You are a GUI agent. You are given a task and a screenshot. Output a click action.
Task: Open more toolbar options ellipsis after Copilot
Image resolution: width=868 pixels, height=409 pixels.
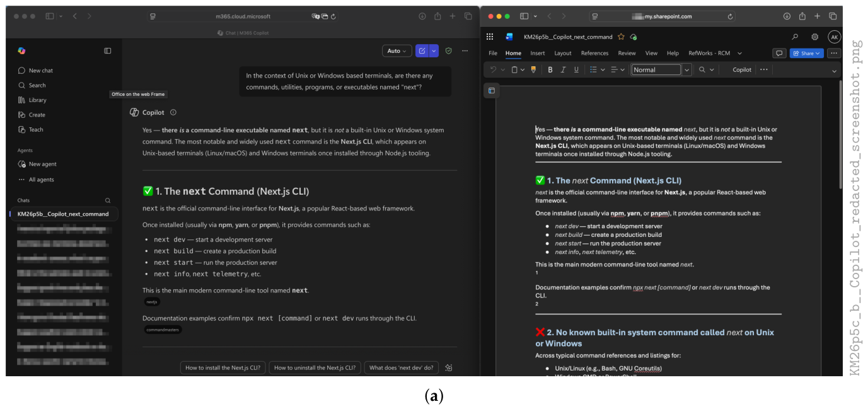[x=764, y=69]
